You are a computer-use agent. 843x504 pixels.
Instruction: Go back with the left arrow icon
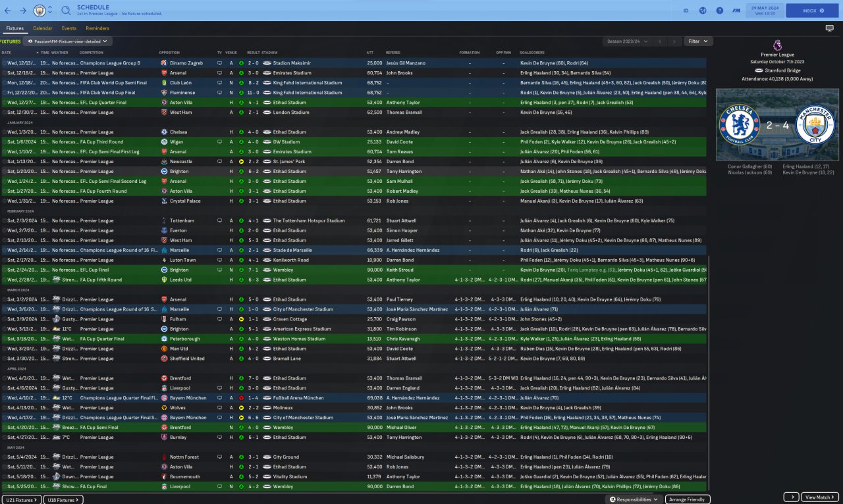point(8,11)
